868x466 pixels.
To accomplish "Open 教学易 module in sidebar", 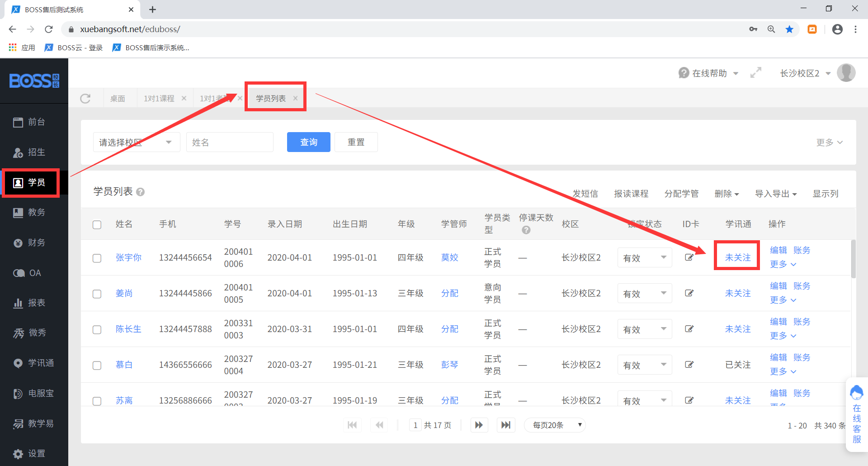I will tap(34, 424).
